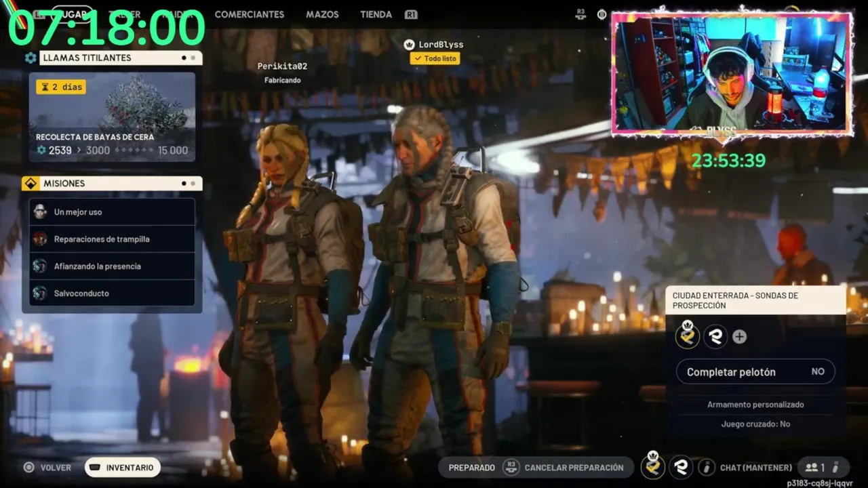Image resolution: width=868 pixels, height=488 pixels.
Task: Toggle the voice mic icon at bottom right
Action: coord(835,467)
